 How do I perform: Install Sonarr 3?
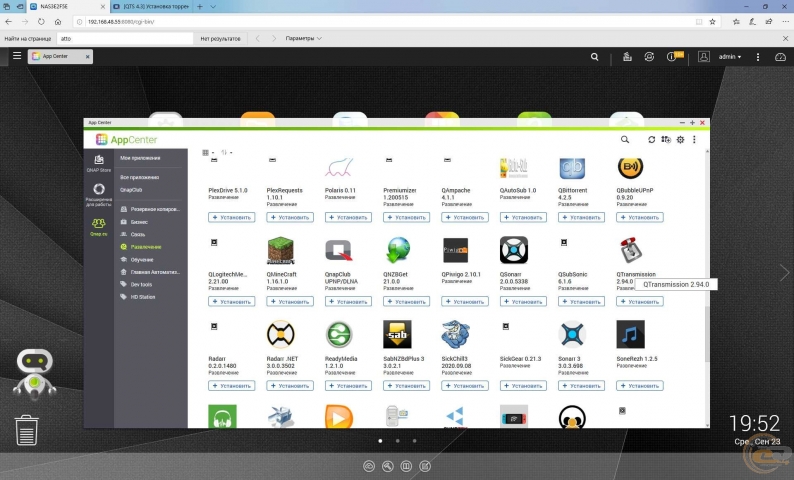pos(581,386)
